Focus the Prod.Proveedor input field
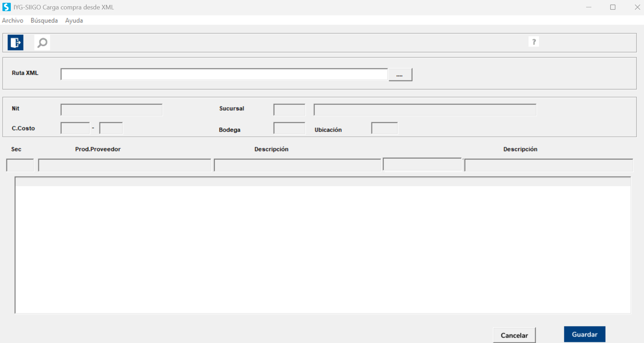The width and height of the screenshot is (644, 343). click(x=124, y=165)
